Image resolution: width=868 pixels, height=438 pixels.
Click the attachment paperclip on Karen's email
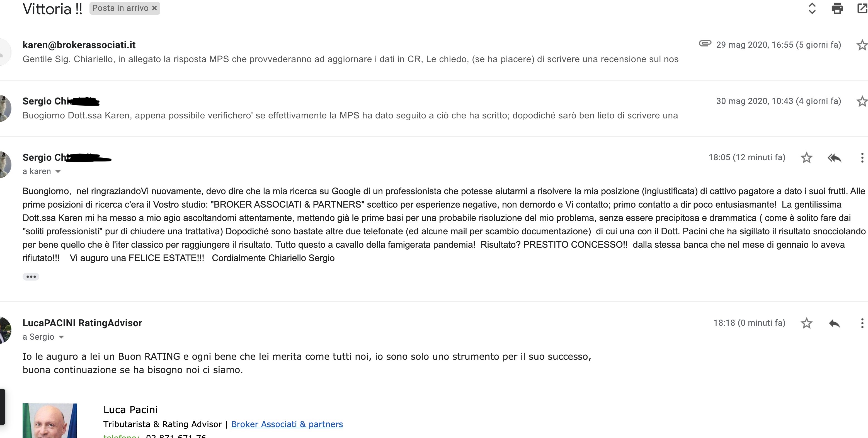705,43
